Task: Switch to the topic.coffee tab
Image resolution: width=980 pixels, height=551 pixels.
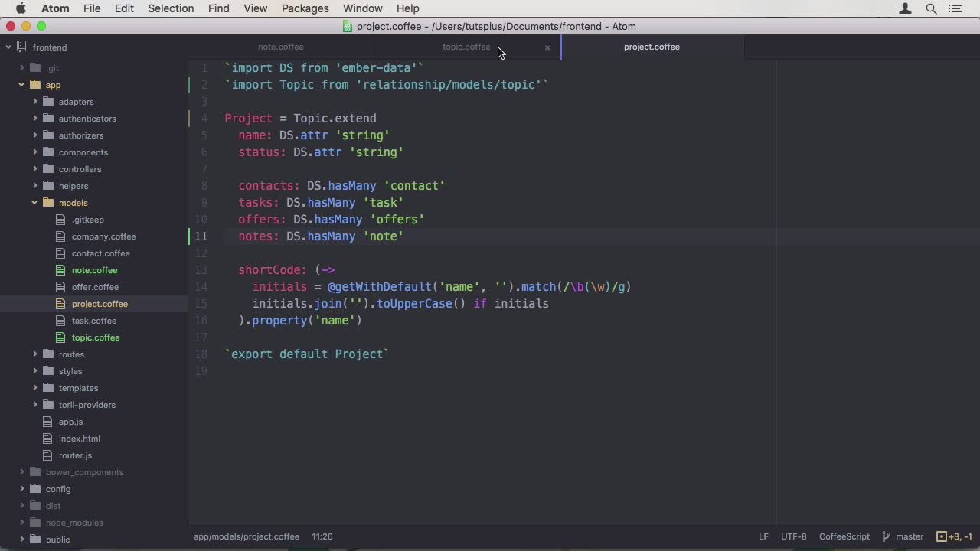Action: [466, 47]
